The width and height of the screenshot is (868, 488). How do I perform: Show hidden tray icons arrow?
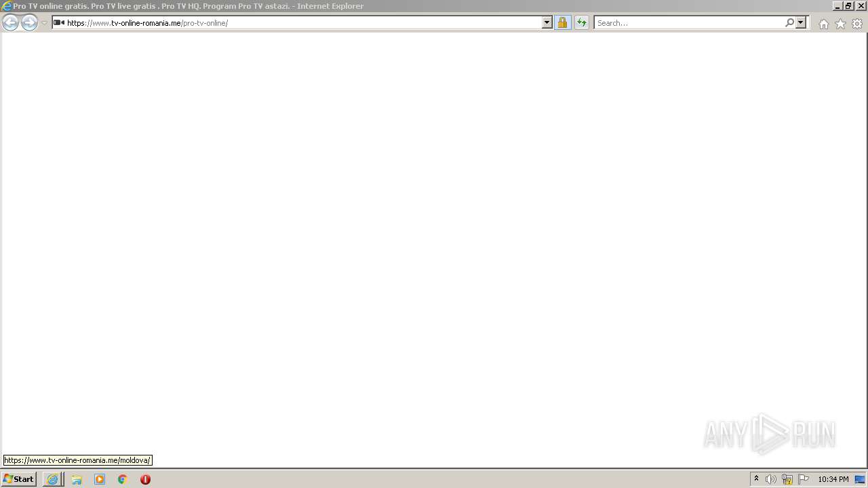(x=756, y=479)
